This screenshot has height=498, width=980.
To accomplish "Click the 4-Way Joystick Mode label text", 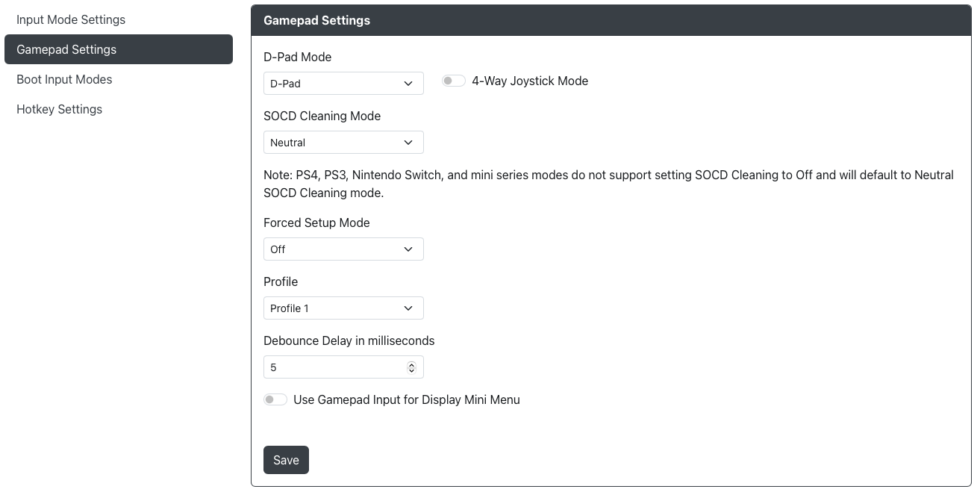I will click(530, 81).
